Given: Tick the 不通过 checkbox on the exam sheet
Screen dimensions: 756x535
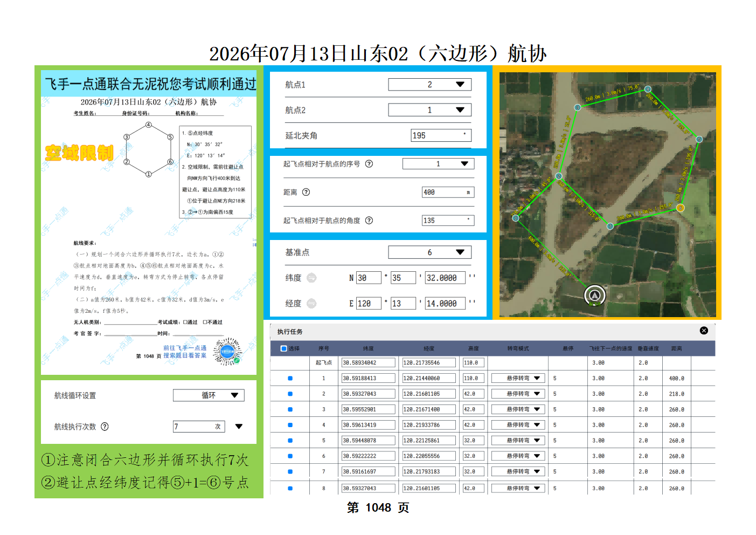Looking at the screenshot, I should (205, 322).
